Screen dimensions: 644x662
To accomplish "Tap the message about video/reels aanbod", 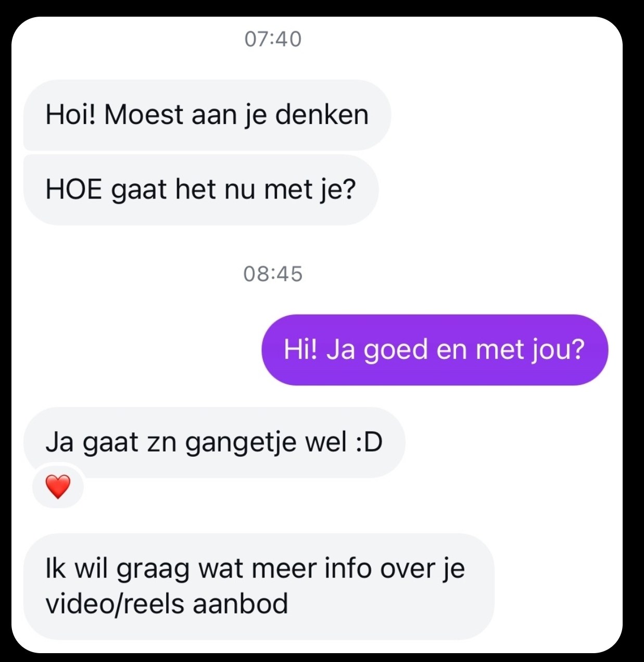I will pyautogui.click(x=259, y=586).
